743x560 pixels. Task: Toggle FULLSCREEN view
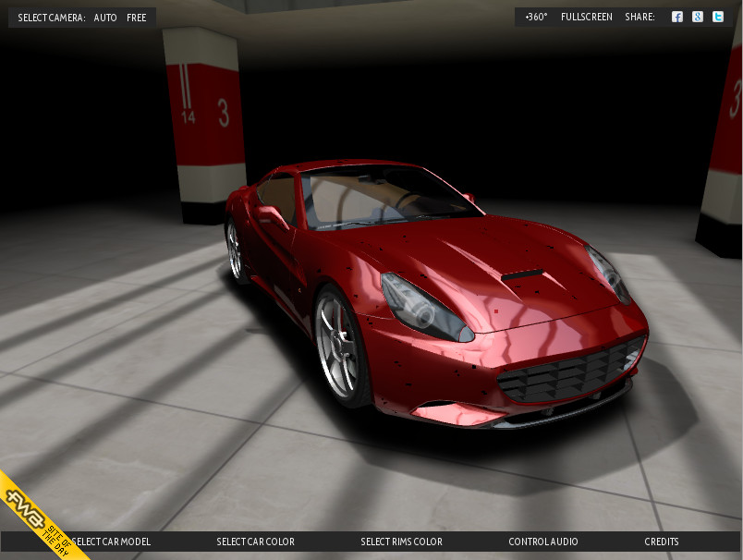[x=587, y=17]
